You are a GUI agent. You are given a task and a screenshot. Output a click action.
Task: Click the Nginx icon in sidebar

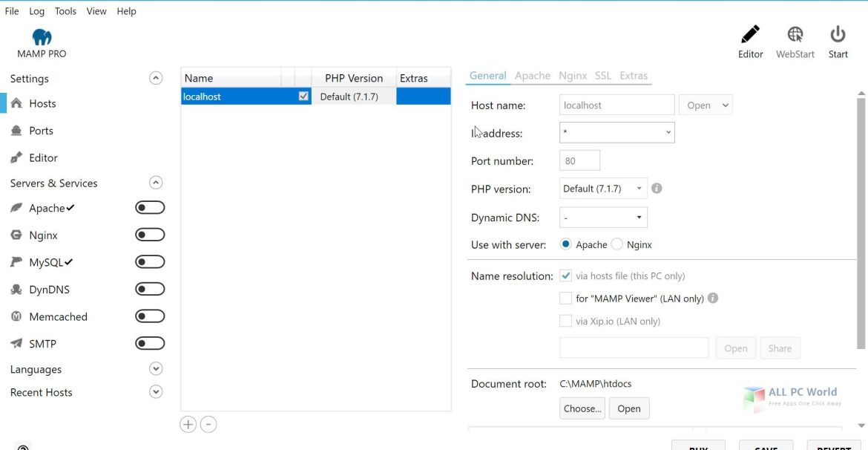16,235
